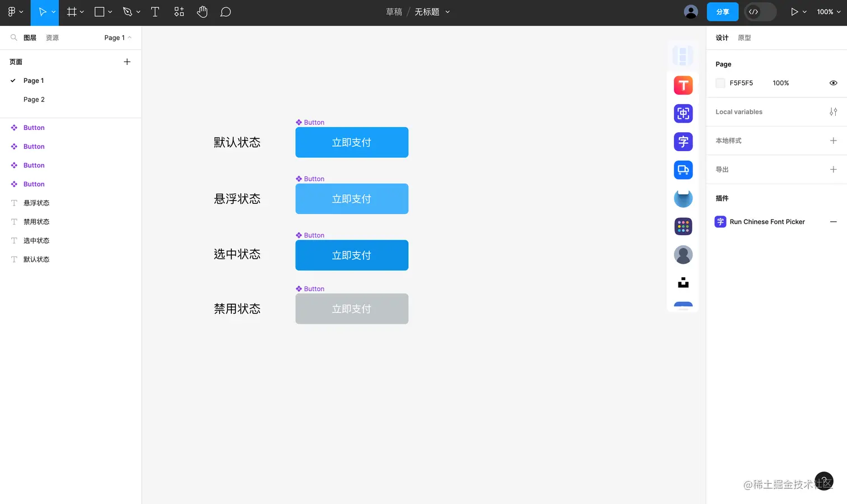Toggle Dev Mode switch
Viewport: 847px width, 504px height.
760,12
